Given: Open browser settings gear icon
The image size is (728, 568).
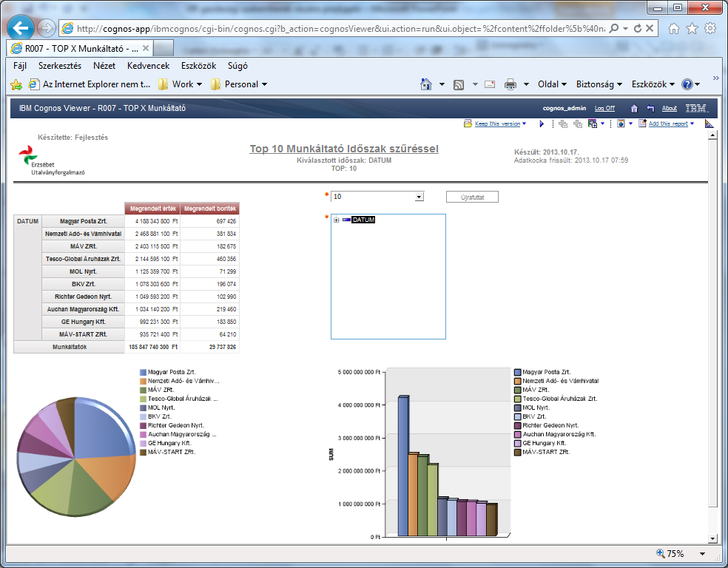Looking at the screenshot, I should click(x=710, y=29).
